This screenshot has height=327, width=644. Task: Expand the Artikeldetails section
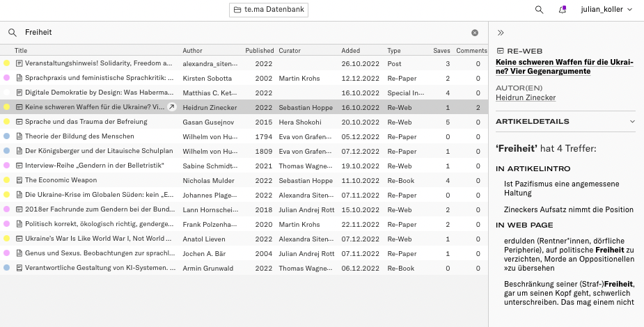tap(632, 122)
